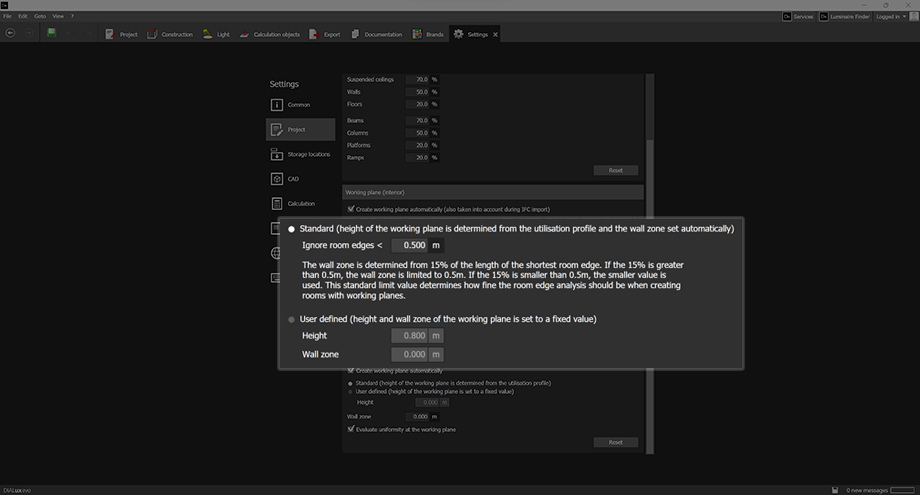This screenshot has width=920, height=495.
Task: Select User defined working plane option
Action: coord(292,319)
